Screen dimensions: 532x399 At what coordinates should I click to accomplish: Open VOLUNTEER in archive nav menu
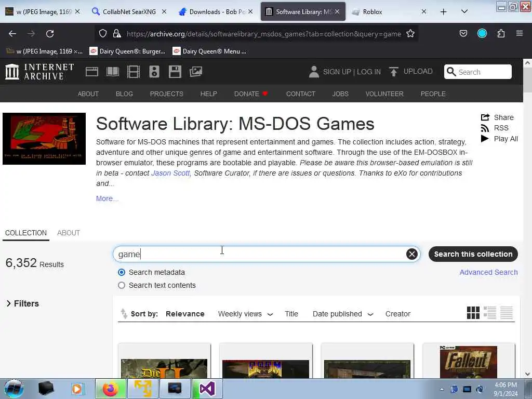[x=384, y=94]
